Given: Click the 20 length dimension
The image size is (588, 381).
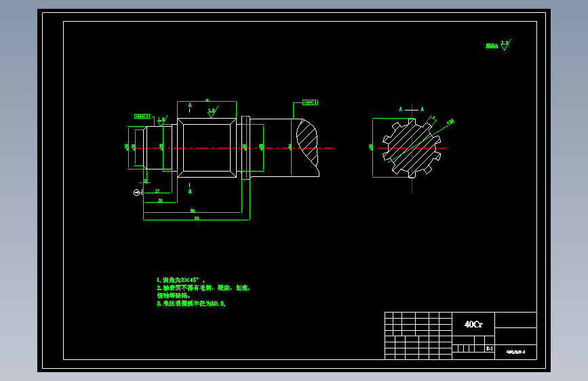Looking at the screenshot, I should tap(161, 200).
